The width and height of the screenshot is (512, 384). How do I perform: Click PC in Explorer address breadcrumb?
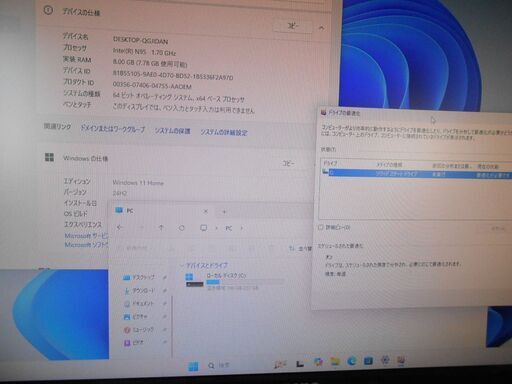click(x=229, y=228)
